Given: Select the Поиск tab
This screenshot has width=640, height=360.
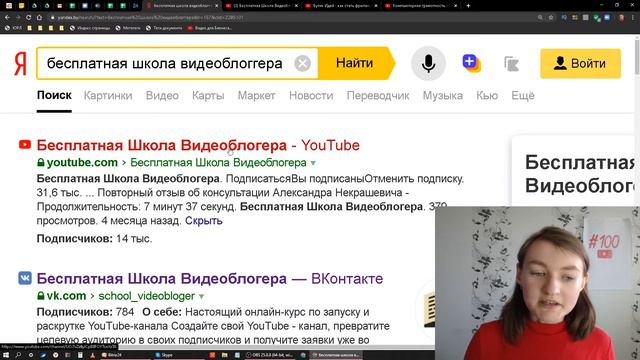Looking at the screenshot, I should [54, 96].
